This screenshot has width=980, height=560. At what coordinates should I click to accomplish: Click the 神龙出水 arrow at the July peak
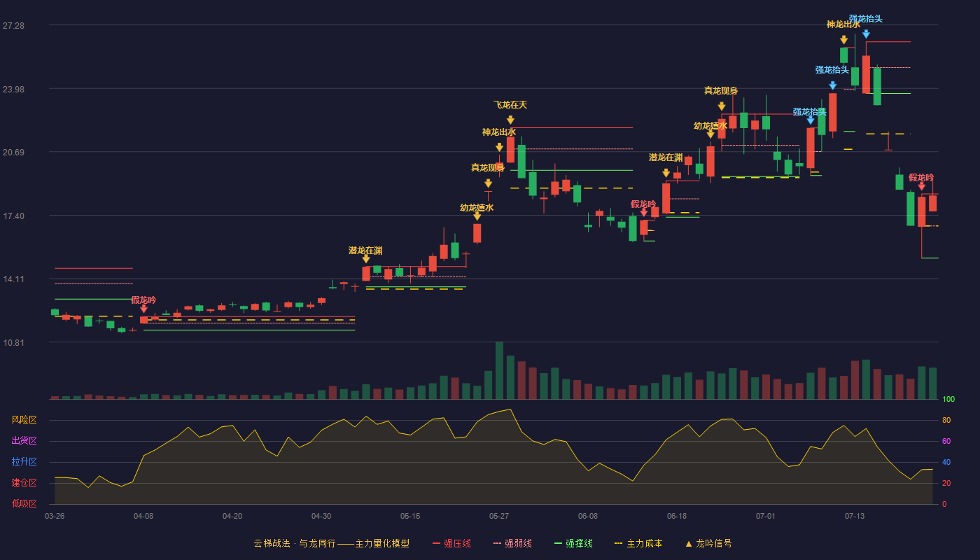(x=843, y=40)
